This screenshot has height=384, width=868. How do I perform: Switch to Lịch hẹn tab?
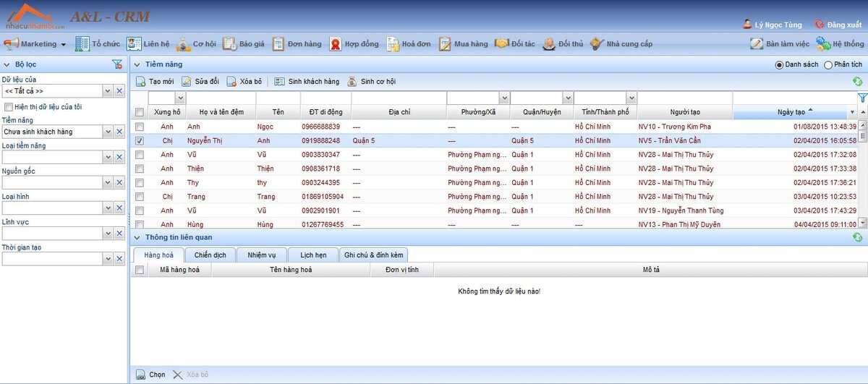[313, 255]
